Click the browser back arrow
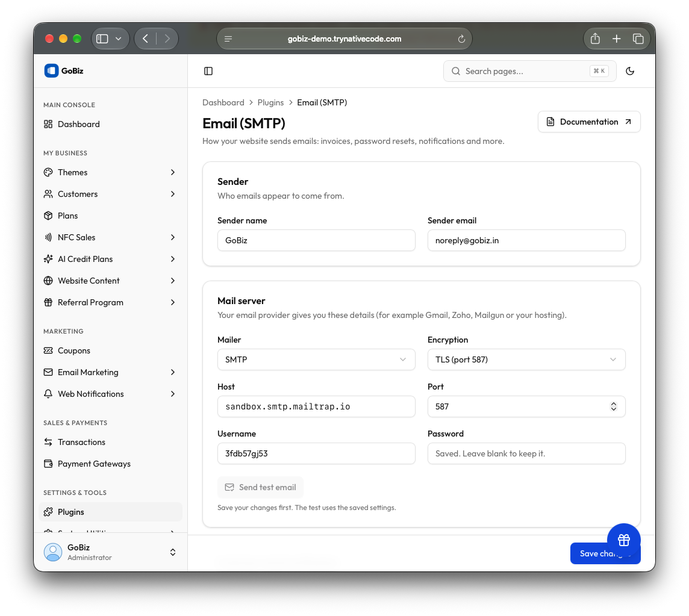The image size is (689, 616). click(145, 39)
